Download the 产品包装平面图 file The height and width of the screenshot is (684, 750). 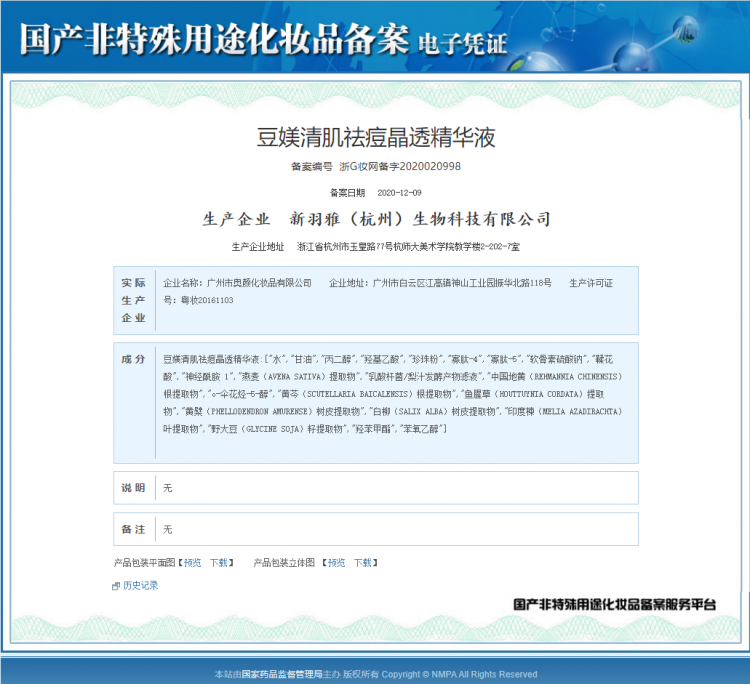point(219,563)
